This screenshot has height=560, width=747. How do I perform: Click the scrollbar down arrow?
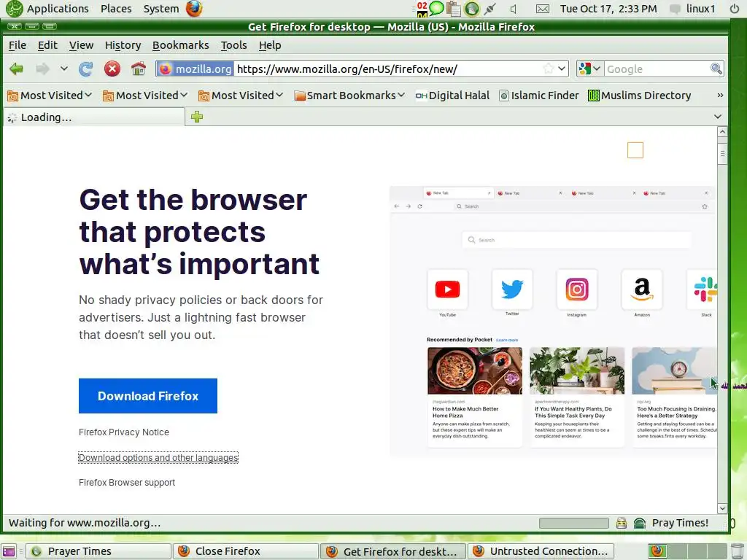tap(722, 508)
